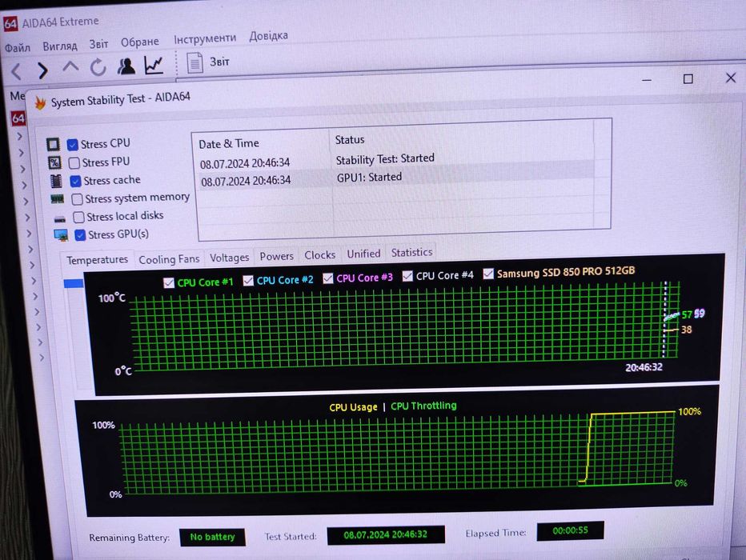This screenshot has height=560, width=746.
Task: Click the No battery status field
Action: pyautogui.click(x=212, y=537)
